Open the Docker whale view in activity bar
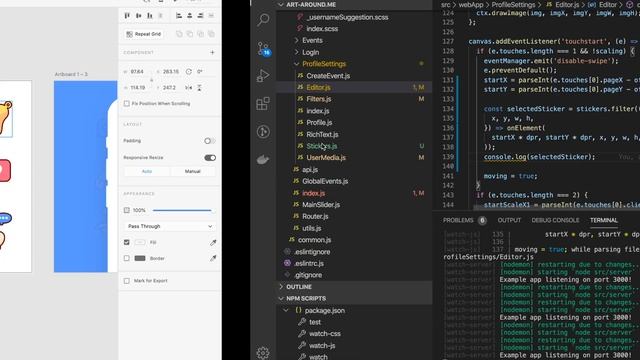 263,160
